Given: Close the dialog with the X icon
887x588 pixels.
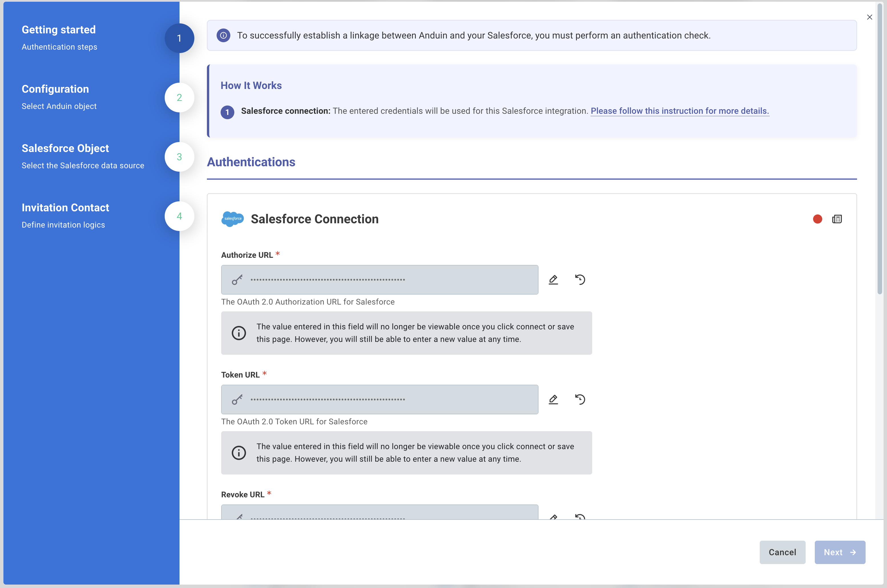Looking at the screenshot, I should (869, 17).
